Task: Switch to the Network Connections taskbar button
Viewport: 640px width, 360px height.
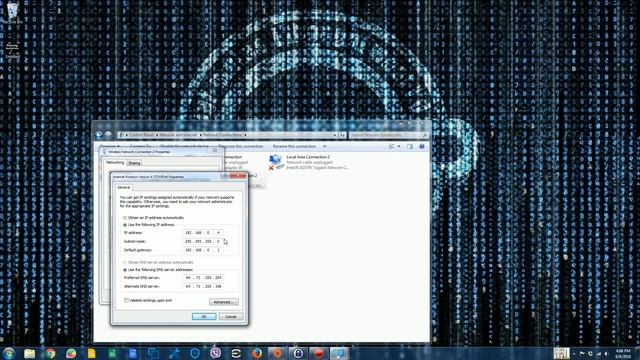Action: [x=340, y=353]
